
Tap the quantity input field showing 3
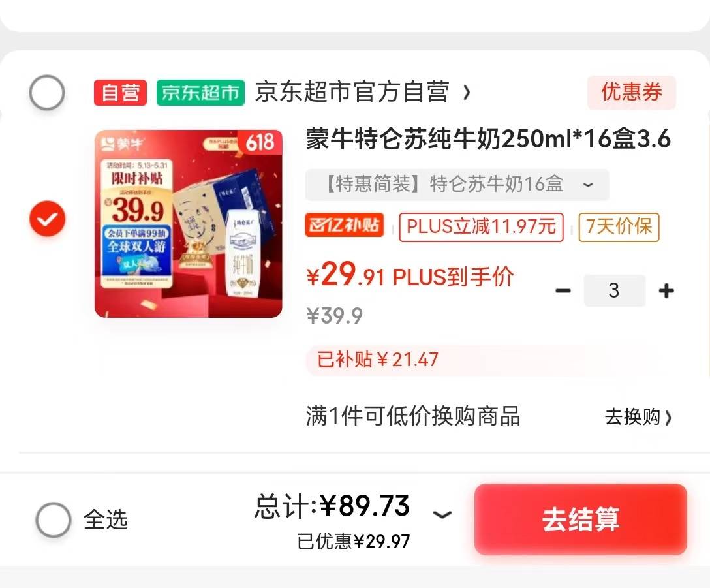(x=614, y=291)
